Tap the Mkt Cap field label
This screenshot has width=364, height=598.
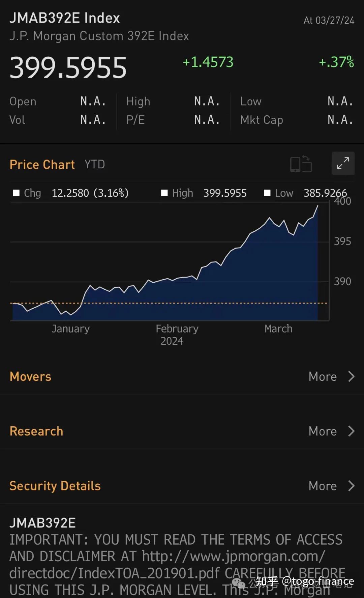point(262,120)
